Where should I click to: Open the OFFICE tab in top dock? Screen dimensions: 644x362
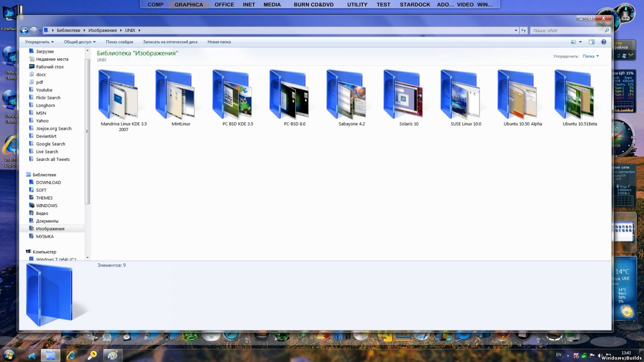click(224, 4)
